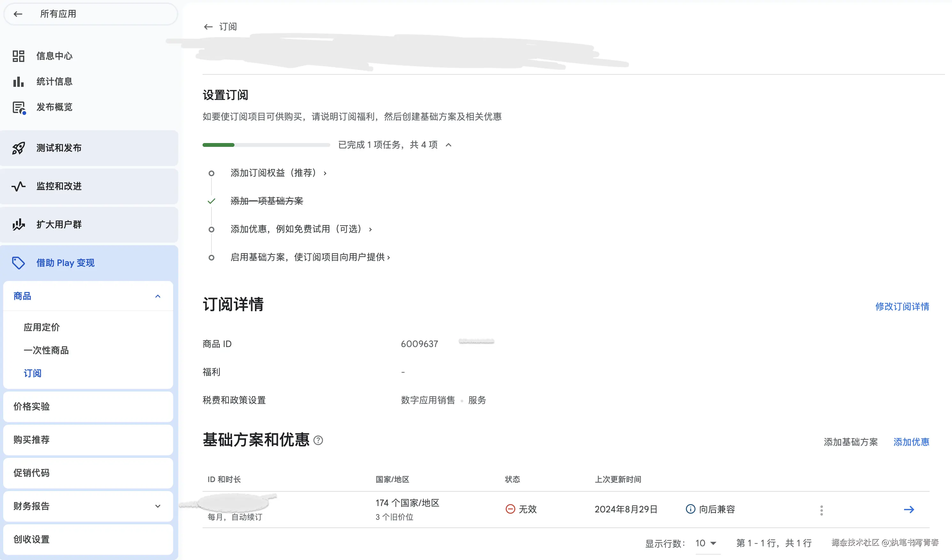Viewport: 952px width, 560px height.
Task: Open 监控和改进 monitoring section
Action: (18, 186)
